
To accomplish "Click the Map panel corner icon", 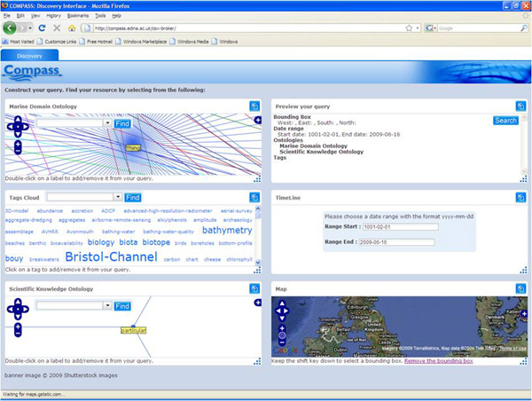I will point(521,288).
